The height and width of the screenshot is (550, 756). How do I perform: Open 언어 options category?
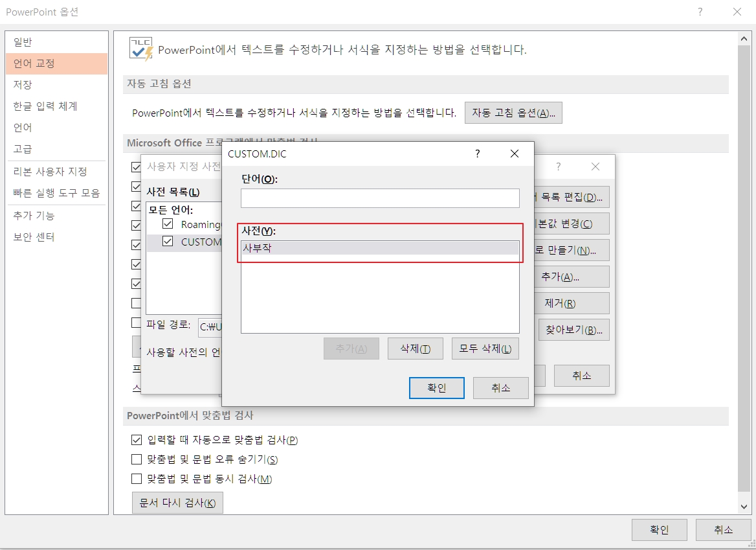coord(56,128)
